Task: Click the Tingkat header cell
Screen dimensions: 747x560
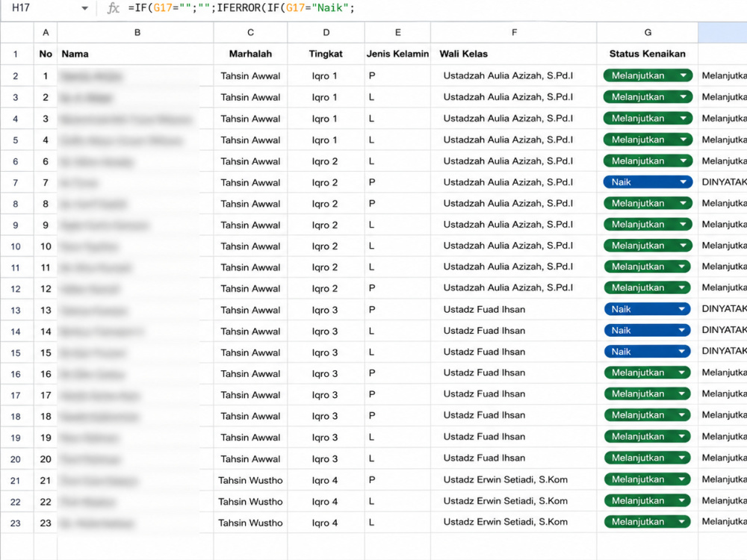Action: click(326, 54)
